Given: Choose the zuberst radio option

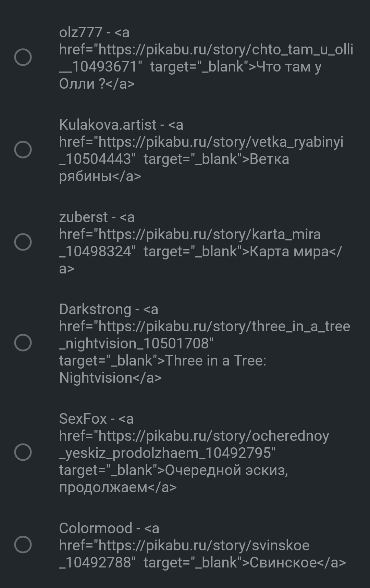Looking at the screenshot, I should click(23, 242).
